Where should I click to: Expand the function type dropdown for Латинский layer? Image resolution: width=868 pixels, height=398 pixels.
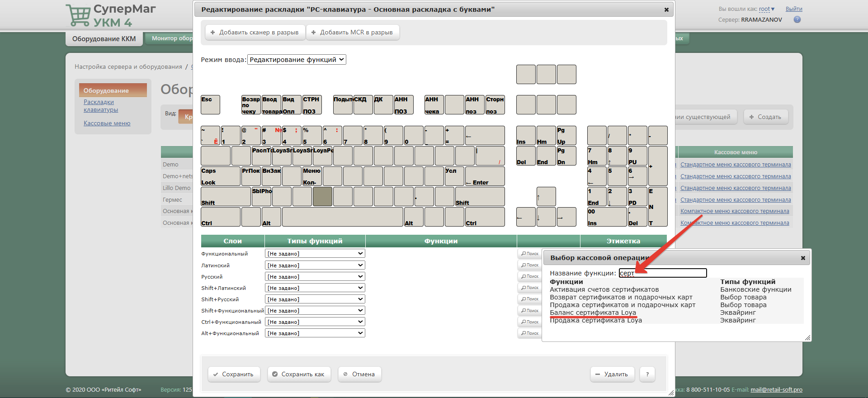pos(315,265)
